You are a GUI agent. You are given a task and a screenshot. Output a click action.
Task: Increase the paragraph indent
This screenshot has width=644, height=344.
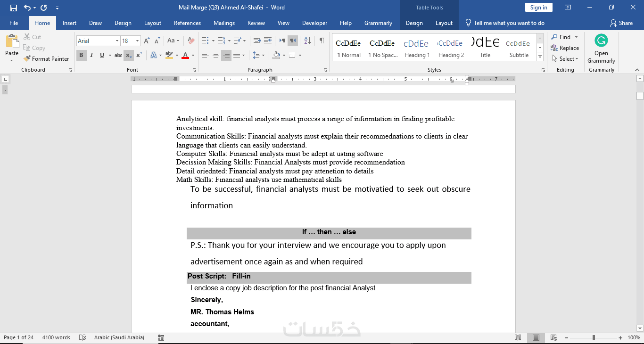click(x=268, y=41)
